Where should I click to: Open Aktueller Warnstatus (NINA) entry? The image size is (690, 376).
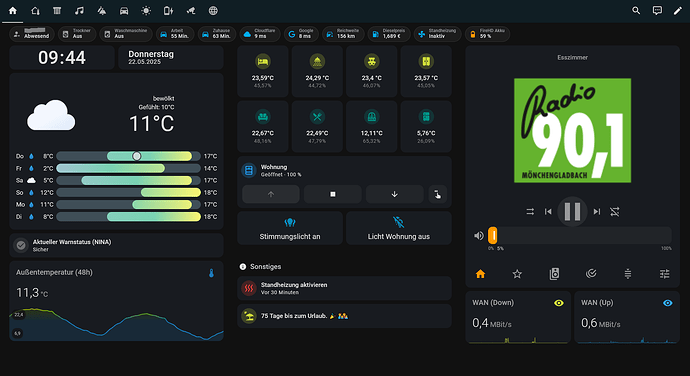116,245
